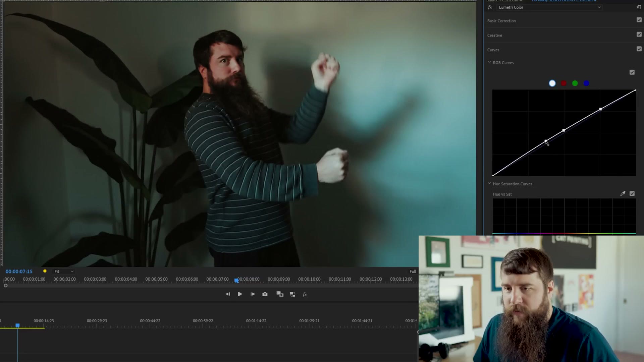This screenshot has width=644, height=362.
Task: Select the white luma curve channel
Action: point(552,83)
